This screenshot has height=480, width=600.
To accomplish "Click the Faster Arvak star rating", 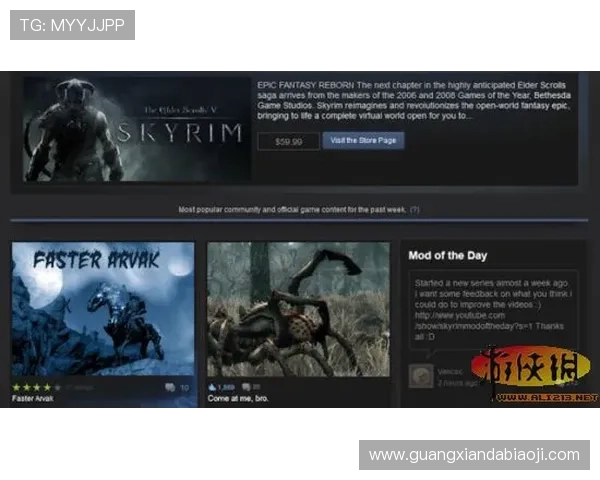I will [x=36, y=386].
